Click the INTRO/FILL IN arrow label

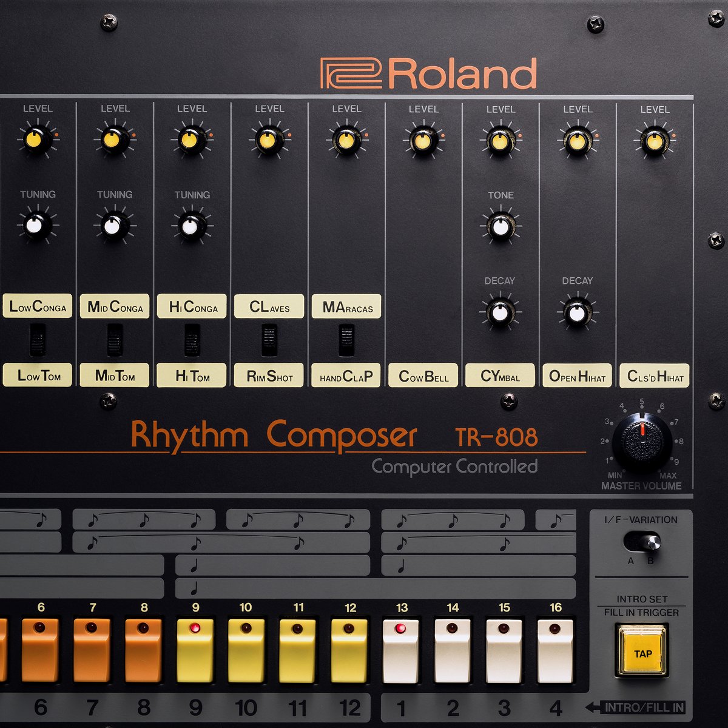click(x=635, y=707)
